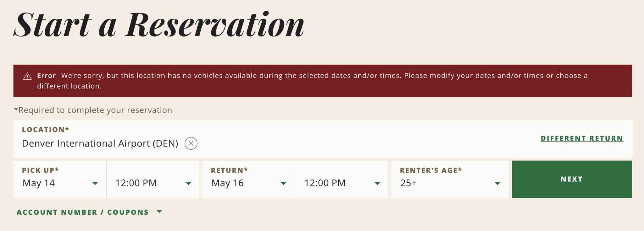
Task: Click the pick up date dropdown arrow
Action: tap(95, 183)
